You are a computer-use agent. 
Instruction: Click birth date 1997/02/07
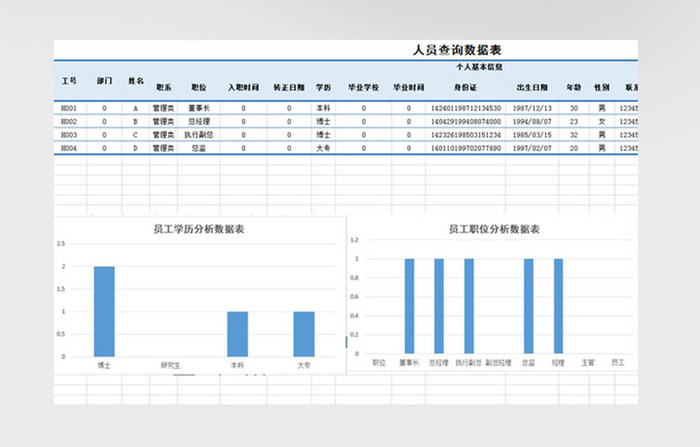(x=532, y=148)
